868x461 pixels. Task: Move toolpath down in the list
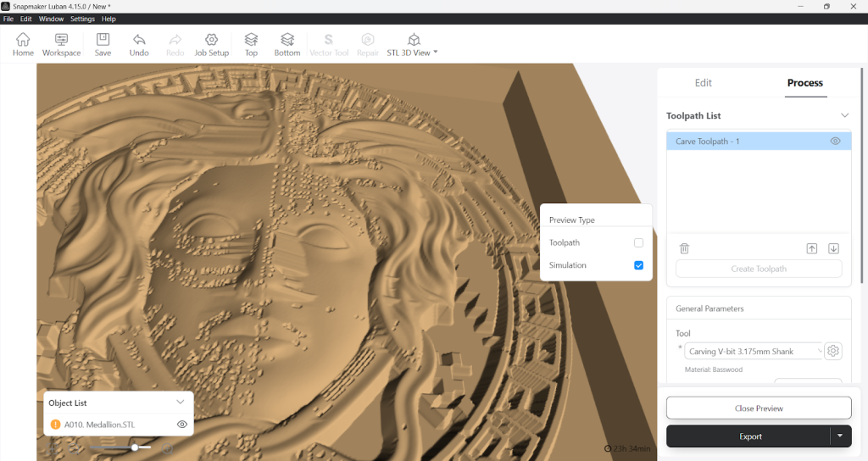834,248
